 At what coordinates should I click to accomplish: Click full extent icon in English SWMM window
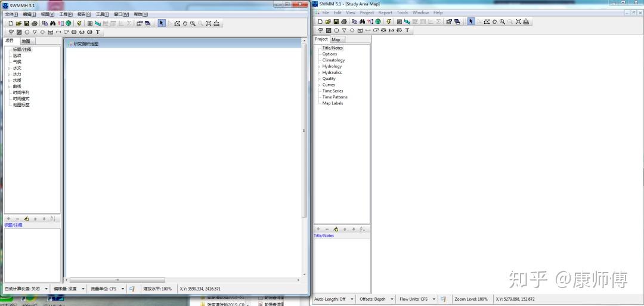(518, 21)
